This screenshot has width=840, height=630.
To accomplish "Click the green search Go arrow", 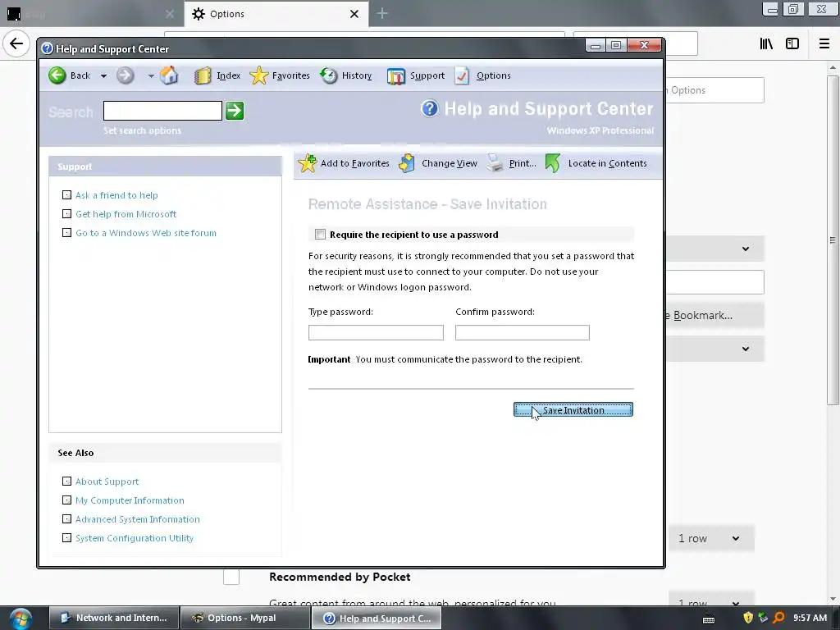I will (235, 111).
